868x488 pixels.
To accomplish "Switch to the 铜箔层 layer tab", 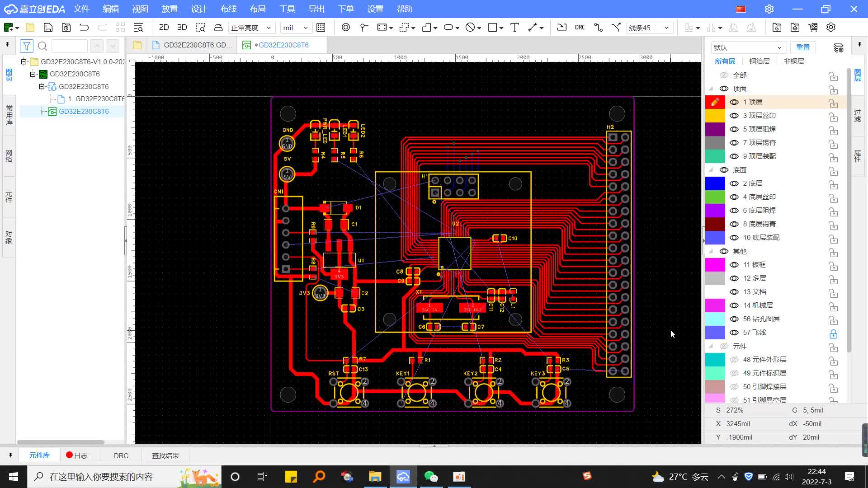I will pos(759,61).
